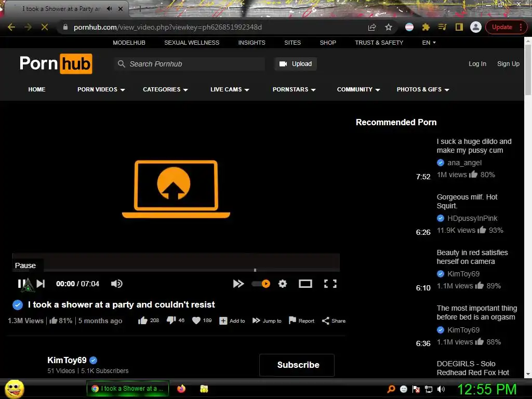Click the system tray volume speaker
The image size is (532, 399).
(441, 389)
